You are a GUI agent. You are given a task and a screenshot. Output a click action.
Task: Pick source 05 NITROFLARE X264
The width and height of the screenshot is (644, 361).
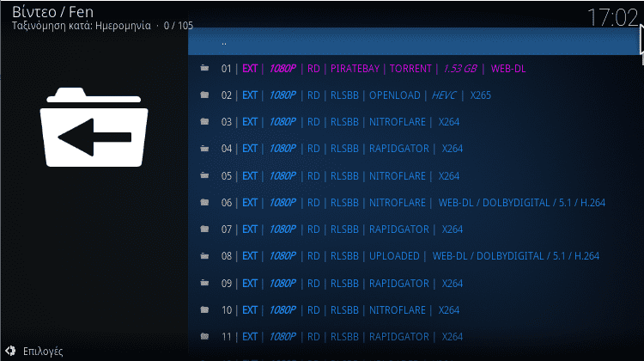[x=415, y=175]
